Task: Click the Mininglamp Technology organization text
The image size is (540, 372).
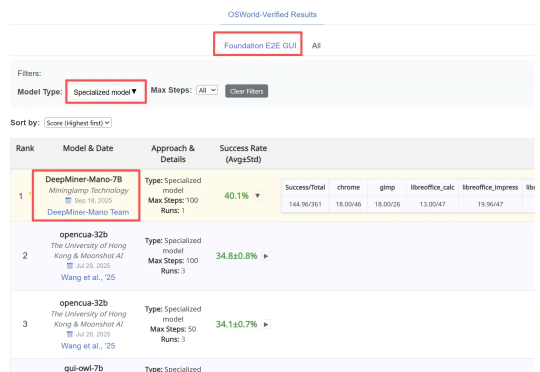Action: pyautogui.click(x=89, y=190)
